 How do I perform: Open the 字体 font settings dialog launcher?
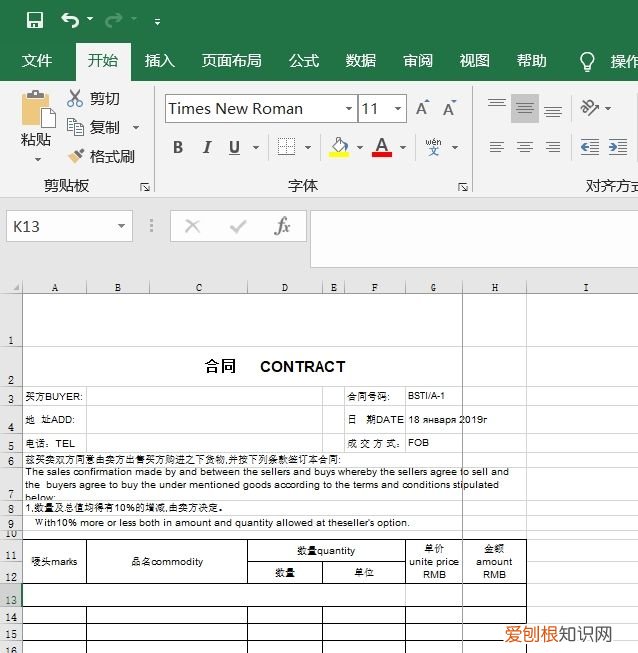click(463, 187)
